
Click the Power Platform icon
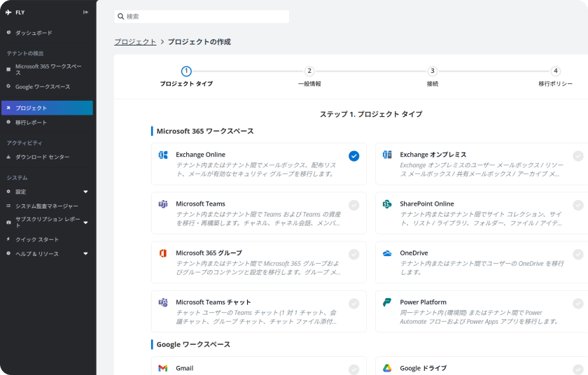point(387,302)
